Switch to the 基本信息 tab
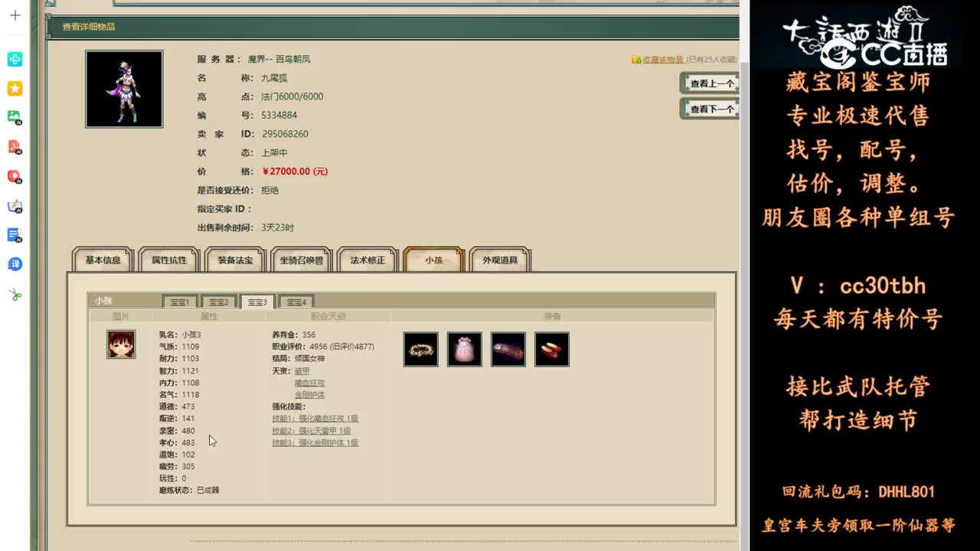Viewport: 980px width, 551px height. tap(103, 260)
